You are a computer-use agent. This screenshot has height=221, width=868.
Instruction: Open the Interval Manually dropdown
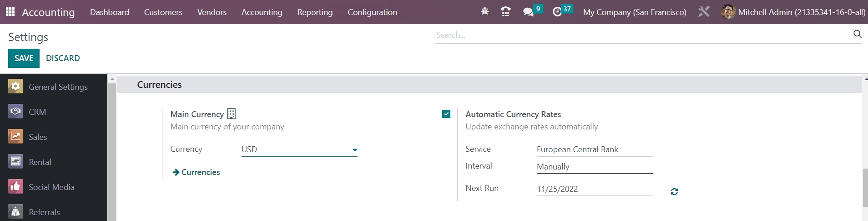(594, 167)
